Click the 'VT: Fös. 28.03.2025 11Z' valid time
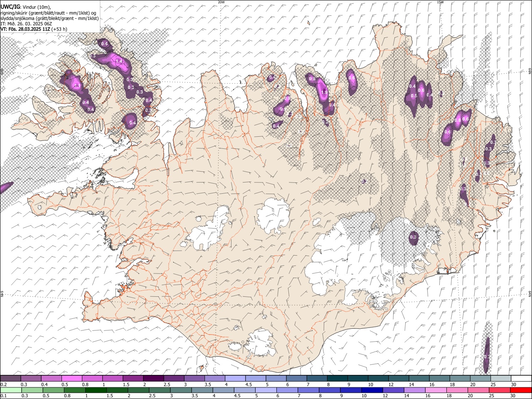Image resolution: width=532 pixels, height=399 pixels. 25,29
